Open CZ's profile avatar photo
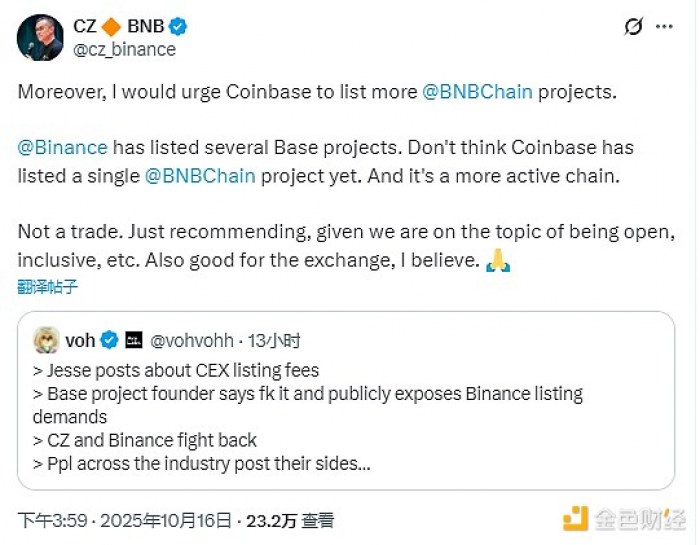The image size is (700, 545). 40,38
